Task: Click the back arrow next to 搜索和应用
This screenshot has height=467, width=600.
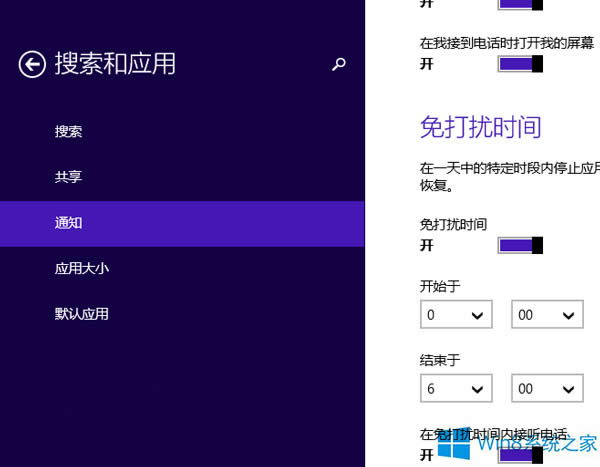Action: (32, 65)
